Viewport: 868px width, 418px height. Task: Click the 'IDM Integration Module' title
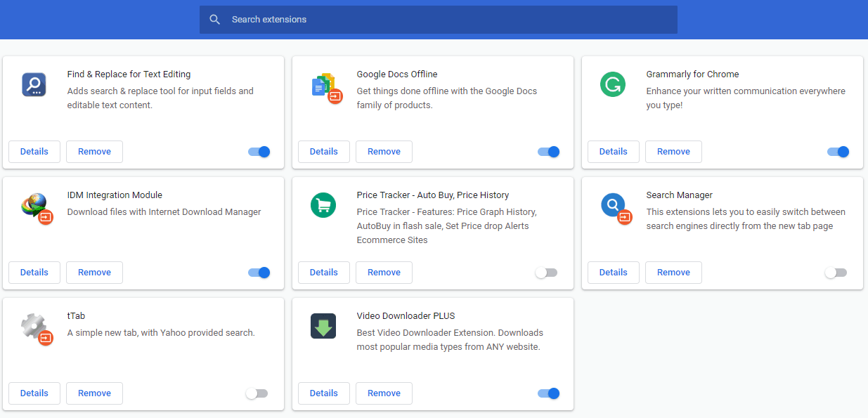pyautogui.click(x=115, y=195)
